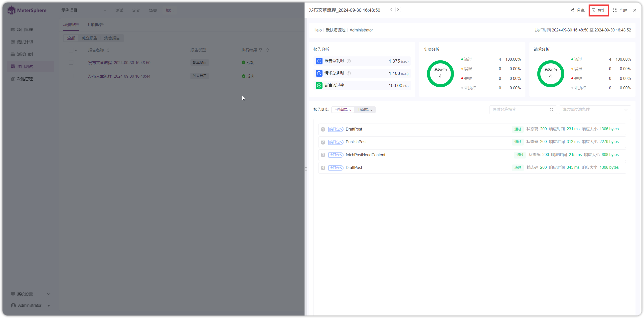
Task: Open report 发布文章流程_2024-09-30 16:48:44
Action: click(x=119, y=76)
